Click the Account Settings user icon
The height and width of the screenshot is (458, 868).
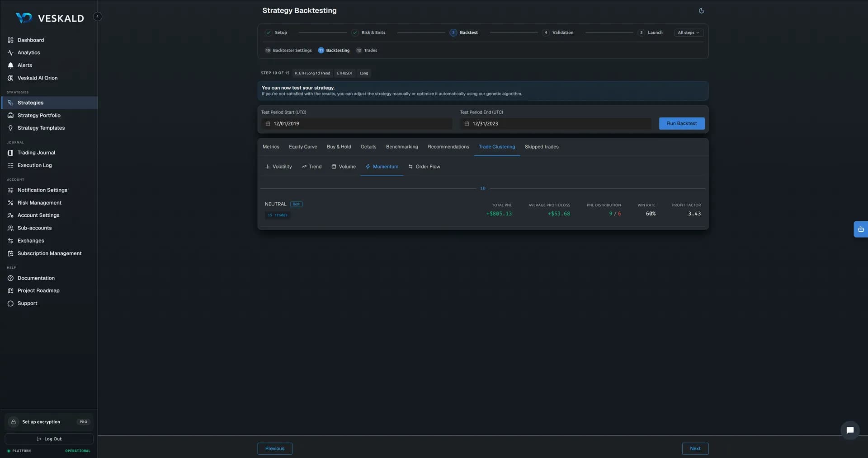point(10,215)
